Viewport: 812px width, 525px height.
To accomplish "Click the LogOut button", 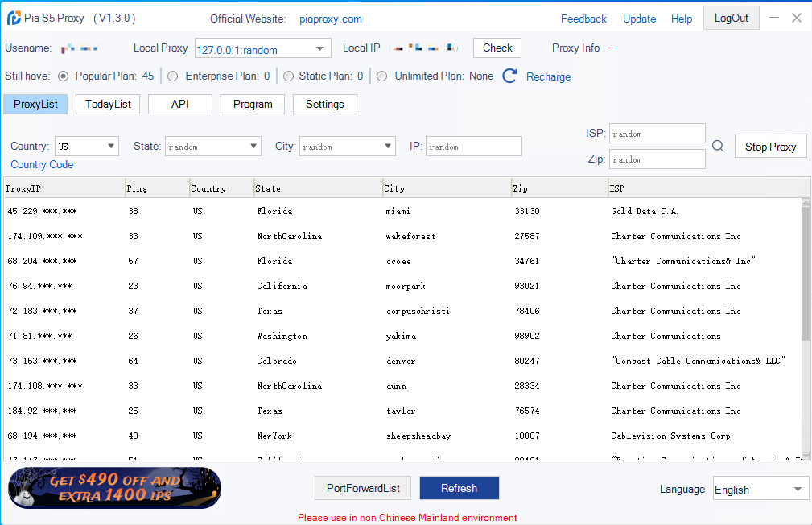I will (x=732, y=19).
